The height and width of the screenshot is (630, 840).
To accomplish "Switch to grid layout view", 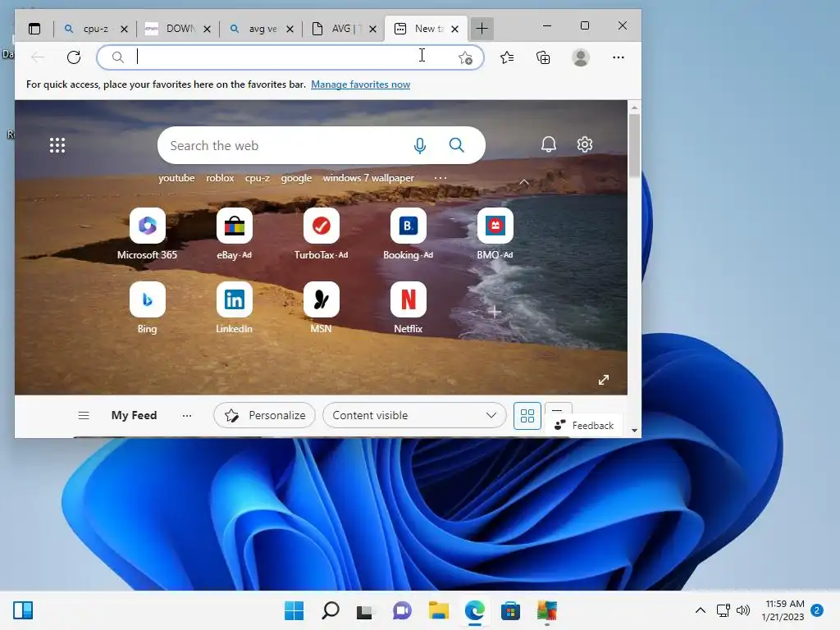I will (527, 416).
